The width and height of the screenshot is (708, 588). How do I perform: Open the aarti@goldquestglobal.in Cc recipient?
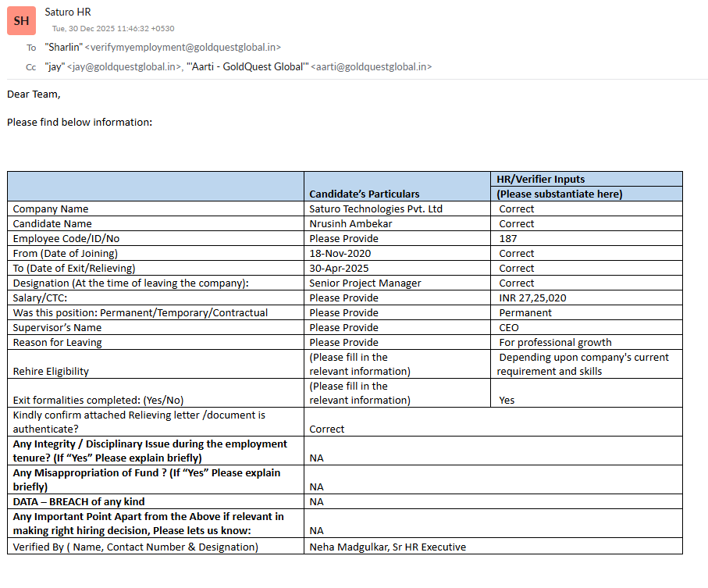tap(371, 67)
